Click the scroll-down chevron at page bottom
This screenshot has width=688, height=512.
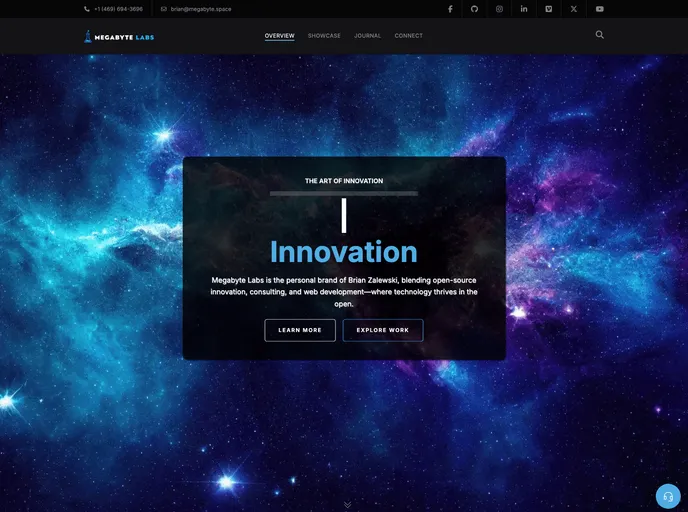tap(347, 504)
